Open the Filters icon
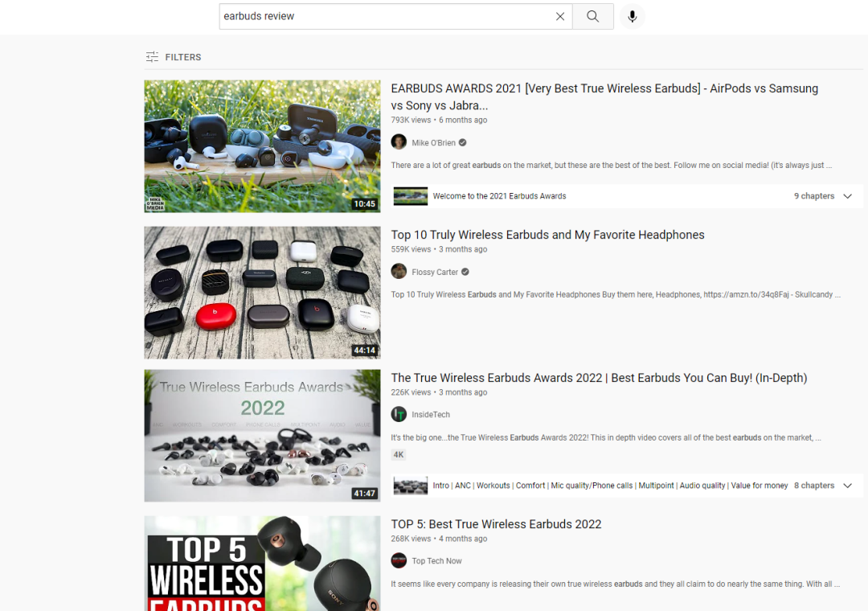Image resolution: width=868 pixels, height=611 pixels. pyautogui.click(x=152, y=56)
